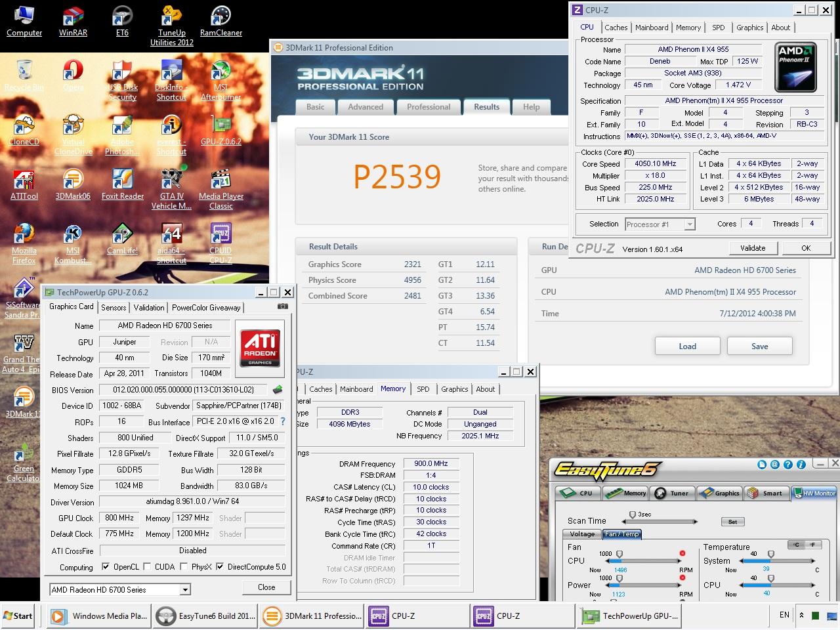Open the 3DMark06 desktop icon
The height and width of the screenshot is (630, 840).
point(73,184)
